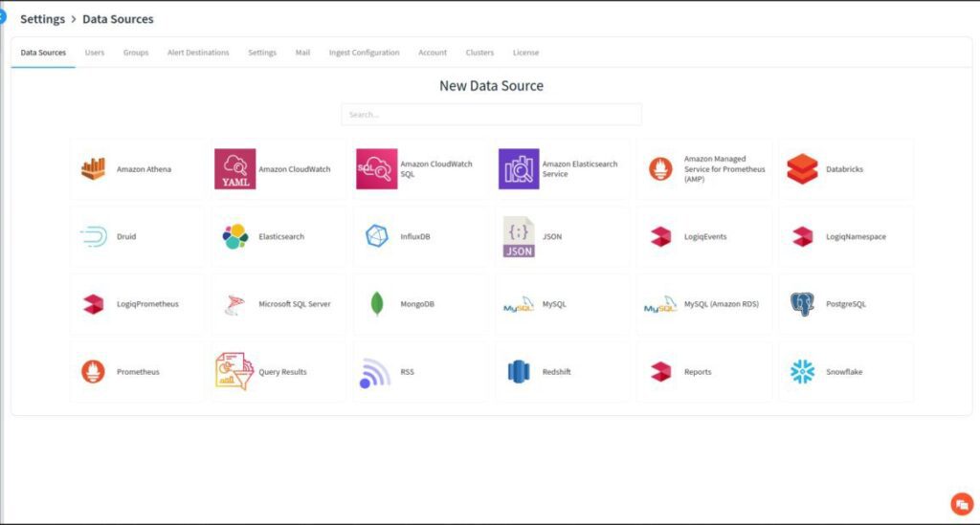Select the Microsoft SQL Server icon
This screenshot has width=980, height=525.
[x=235, y=304]
